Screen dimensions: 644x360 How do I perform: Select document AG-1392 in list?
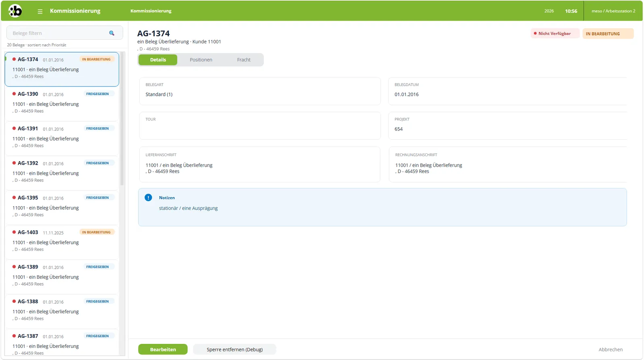(62, 173)
